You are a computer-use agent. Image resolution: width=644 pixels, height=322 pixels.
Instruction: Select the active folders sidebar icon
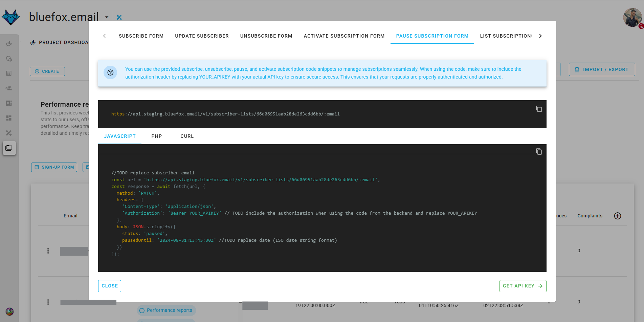click(9, 148)
